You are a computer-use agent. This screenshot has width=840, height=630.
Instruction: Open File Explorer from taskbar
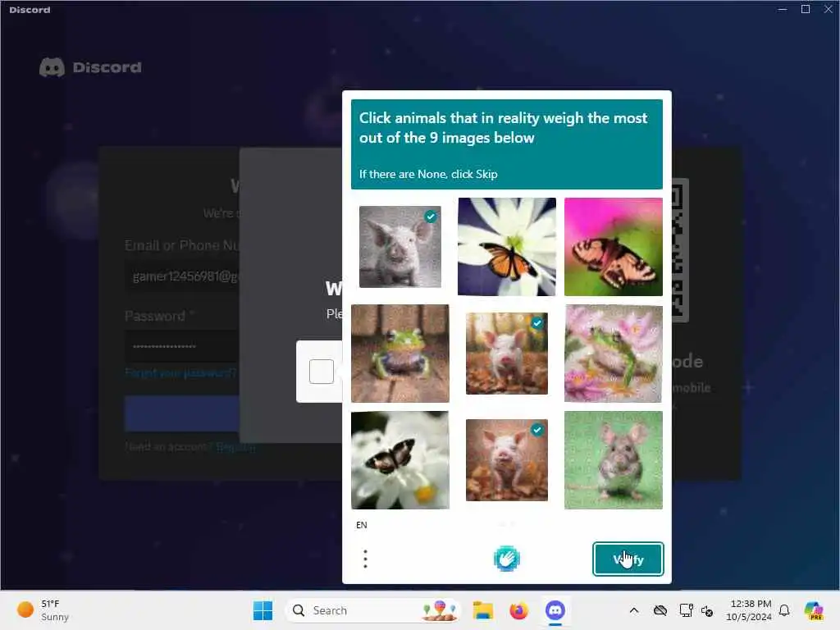pos(482,610)
